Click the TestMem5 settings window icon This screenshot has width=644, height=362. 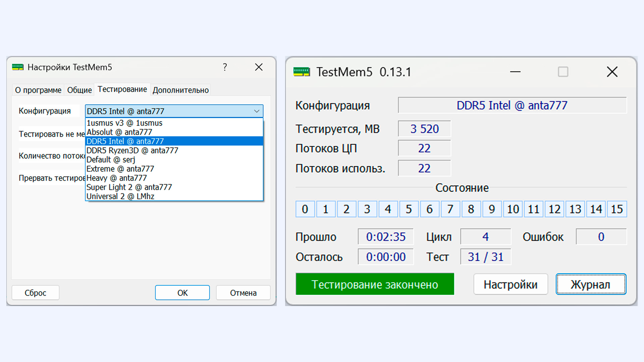coord(18,67)
